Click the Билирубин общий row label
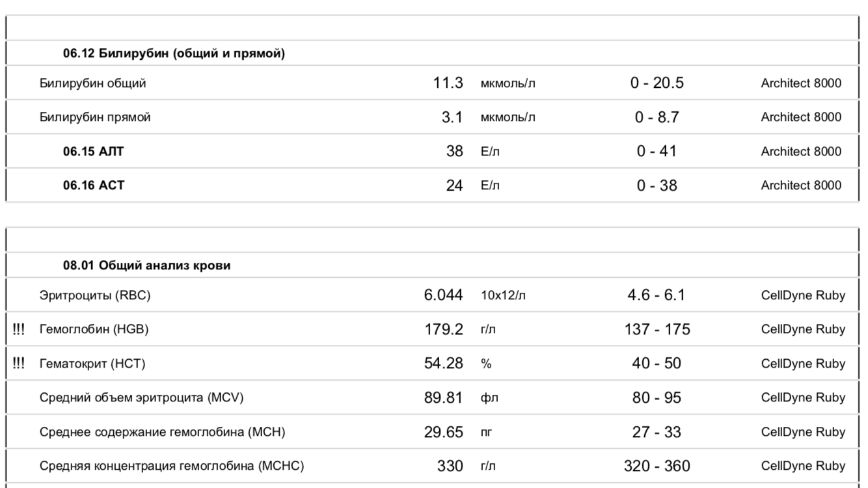Image resolution: width=868 pixels, height=488 pixels. coord(93,83)
